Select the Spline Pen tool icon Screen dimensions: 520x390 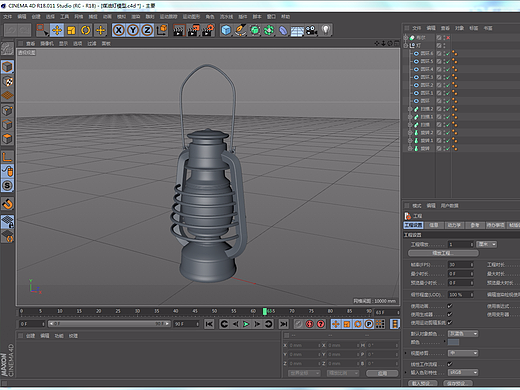(x=240, y=30)
